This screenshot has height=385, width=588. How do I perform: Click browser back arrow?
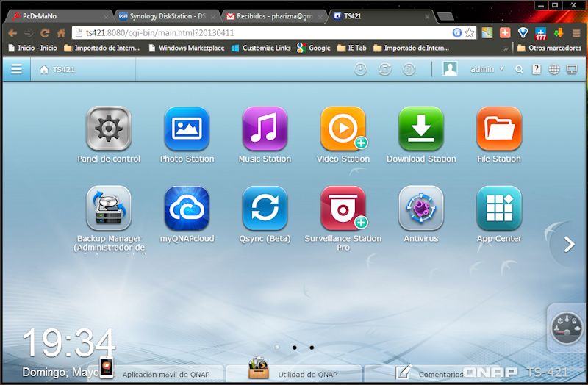12,33
